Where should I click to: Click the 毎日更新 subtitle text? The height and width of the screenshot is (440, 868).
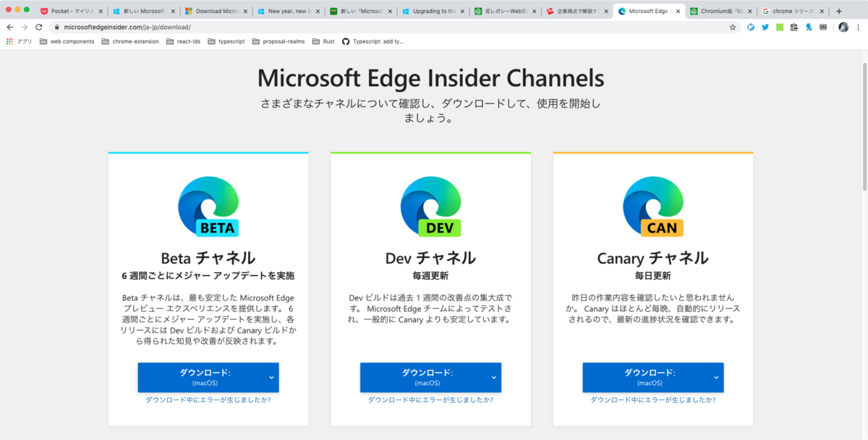(x=653, y=276)
